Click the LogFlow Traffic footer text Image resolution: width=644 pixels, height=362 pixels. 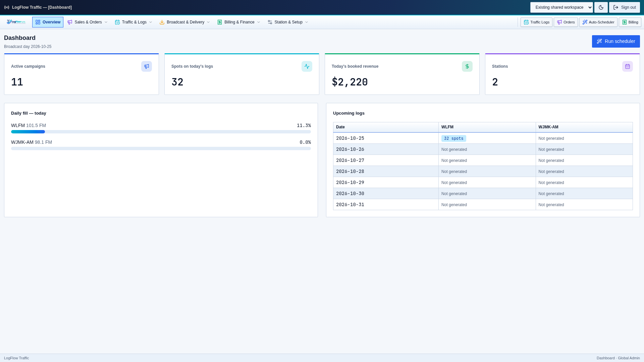16,358
